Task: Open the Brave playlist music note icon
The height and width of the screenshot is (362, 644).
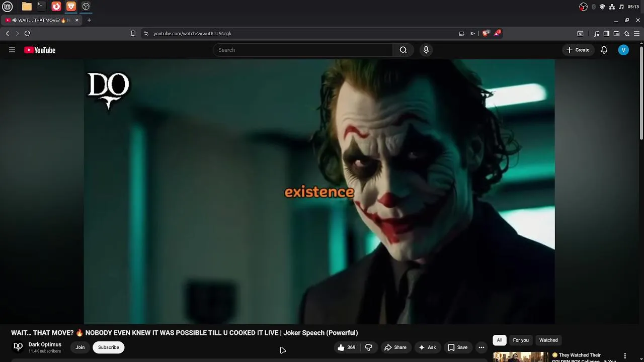Action: click(597, 34)
